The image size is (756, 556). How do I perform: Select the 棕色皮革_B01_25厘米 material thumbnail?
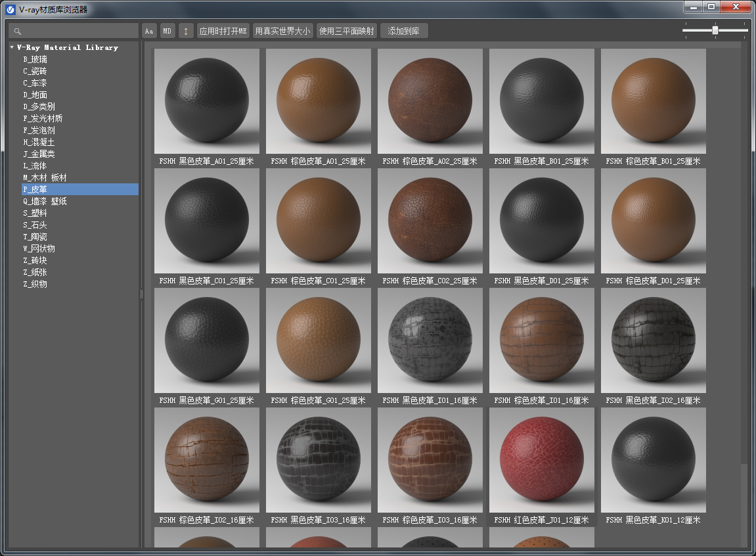[654, 101]
